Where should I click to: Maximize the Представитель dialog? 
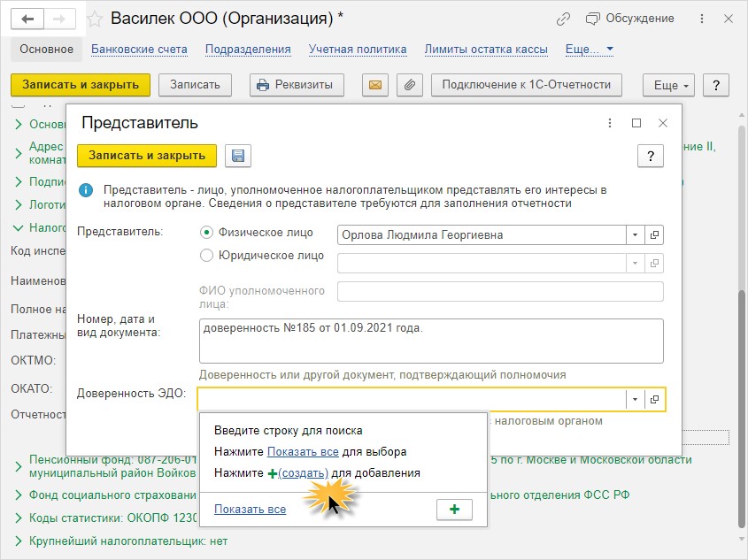(x=636, y=123)
